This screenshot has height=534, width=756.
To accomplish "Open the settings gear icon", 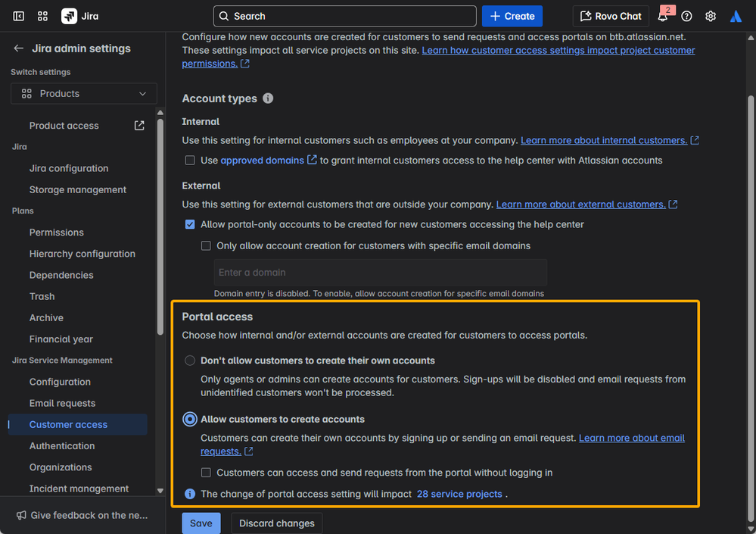I will coord(711,16).
